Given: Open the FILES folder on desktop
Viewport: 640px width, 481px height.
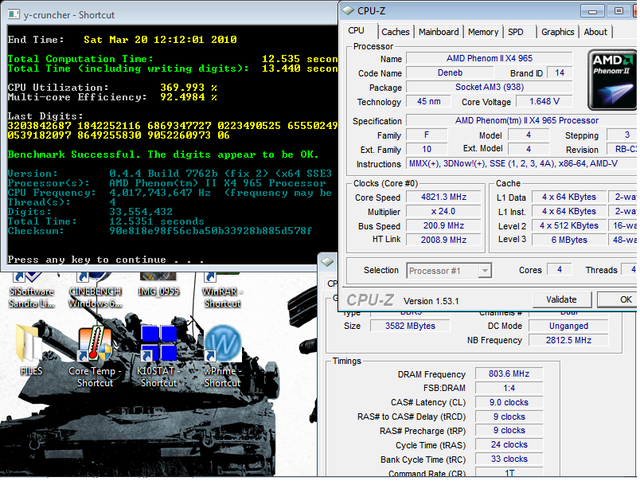Looking at the screenshot, I should (x=31, y=349).
